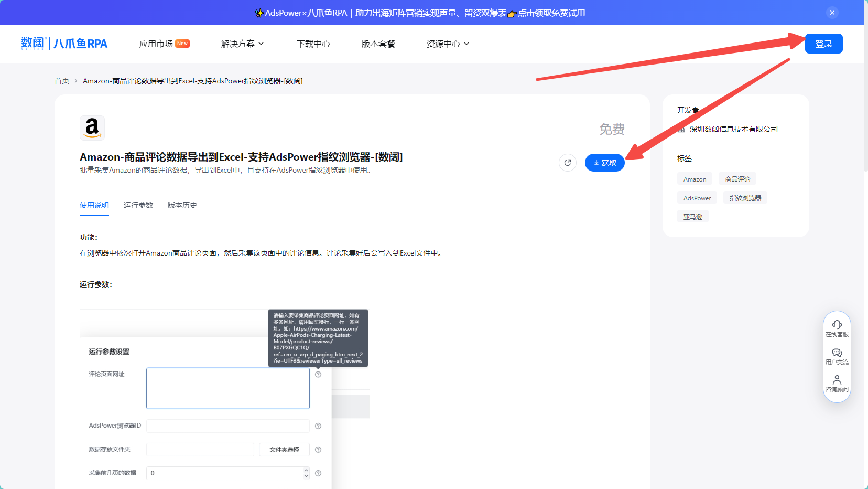Click the 指纹浏览器 tag

click(x=745, y=198)
